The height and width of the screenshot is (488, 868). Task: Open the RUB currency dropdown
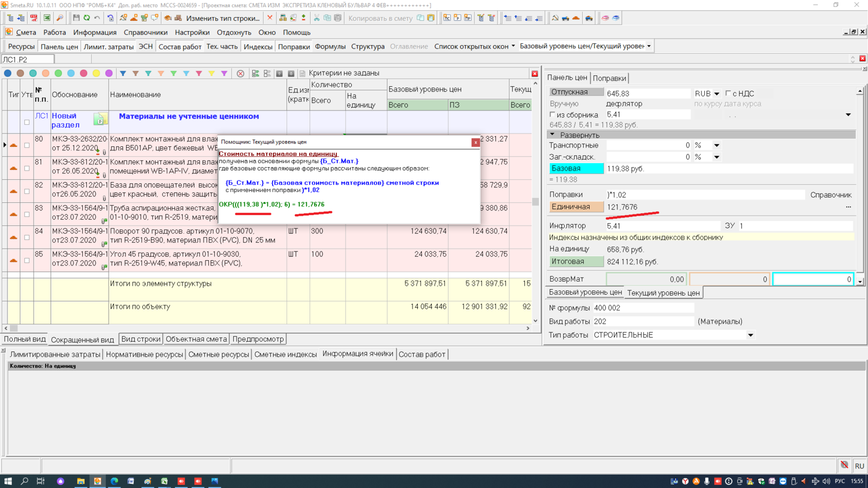(716, 94)
